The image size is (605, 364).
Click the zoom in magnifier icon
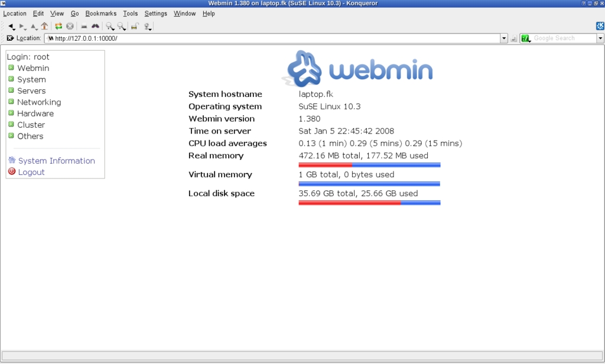(110, 26)
